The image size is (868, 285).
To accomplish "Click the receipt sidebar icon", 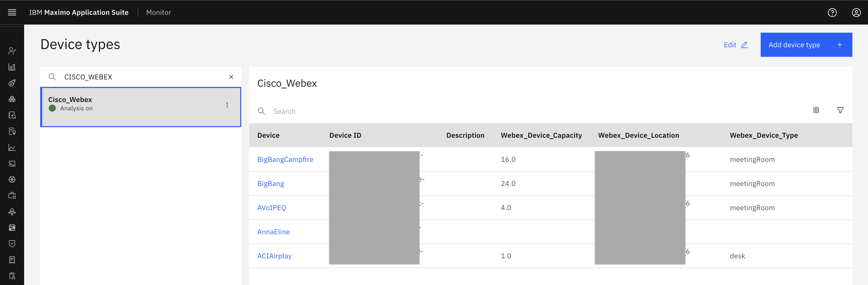I will tap(12, 260).
